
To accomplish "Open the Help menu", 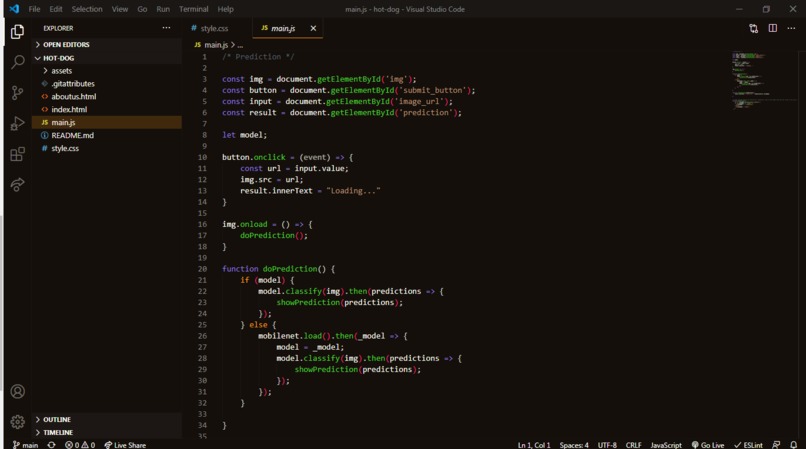I will click(x=225, y=9).
